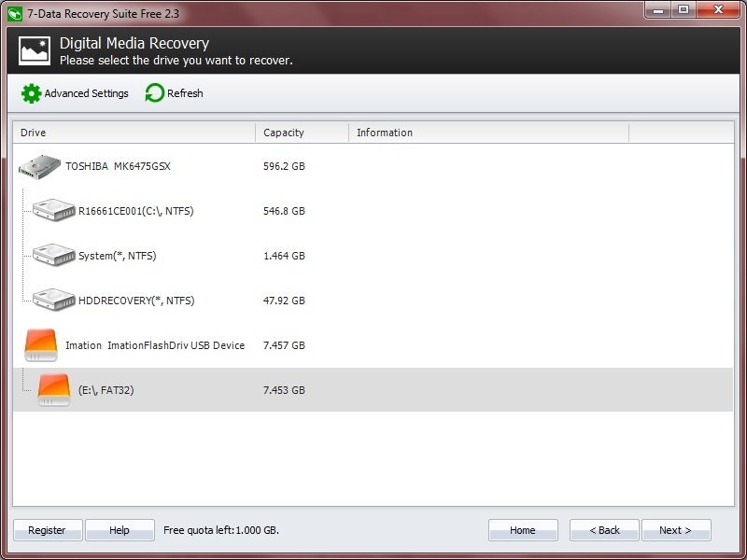The width and height of the screenshot is (747, 560).
Task: Return to Home screen
Action: coord(523,529)
